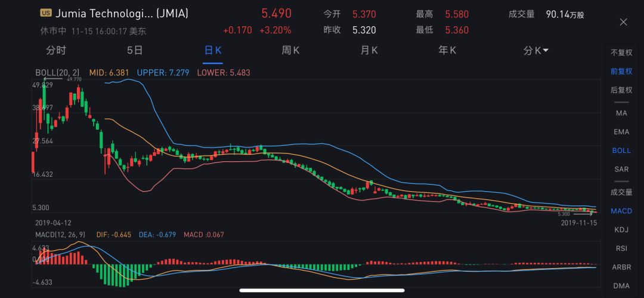The image size is (644, 298).
Task: Tap the MACD(12, 26, 9) parameter label
Action: coord(61,235)
